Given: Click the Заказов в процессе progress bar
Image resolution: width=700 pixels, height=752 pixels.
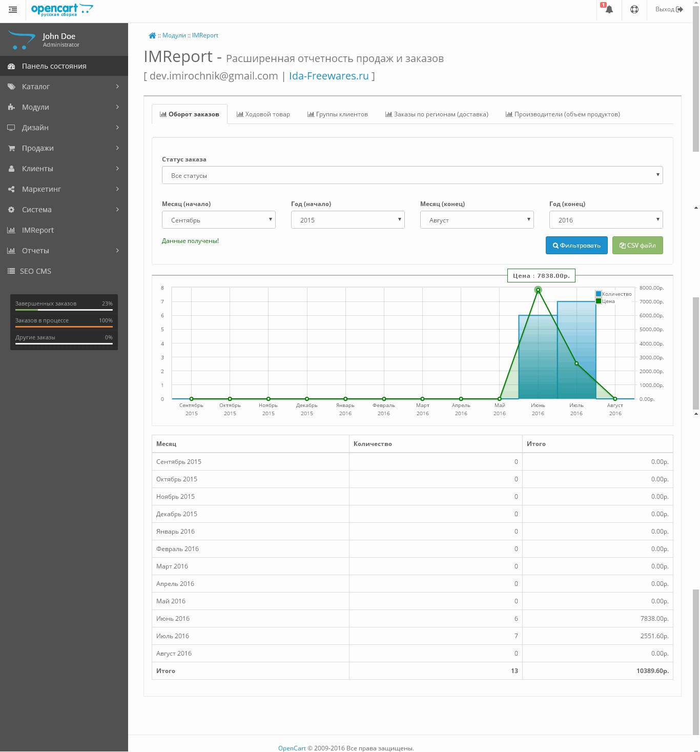Looking at the screenshot, I should (x=64, y=327).
